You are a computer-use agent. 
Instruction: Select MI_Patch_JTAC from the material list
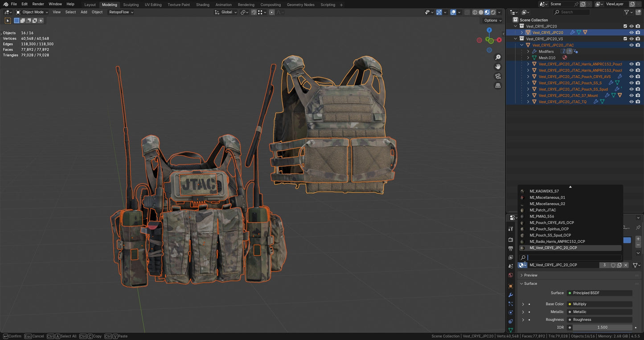(x=543, y=210)
